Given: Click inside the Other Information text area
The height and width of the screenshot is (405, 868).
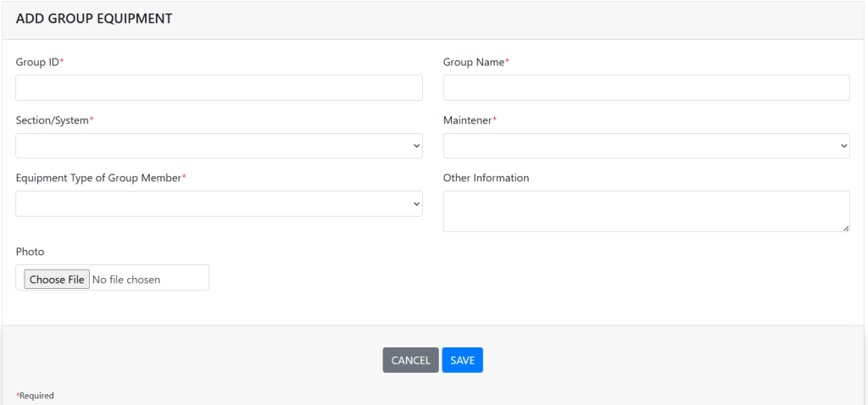Looking at the screenshot, I should (x=646, y=211).
